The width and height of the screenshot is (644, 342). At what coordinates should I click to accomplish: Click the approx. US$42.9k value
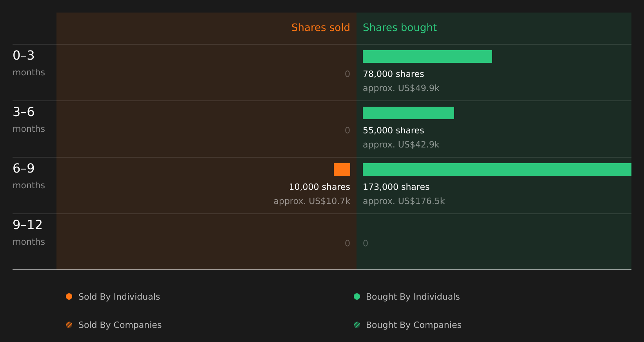(x=401, y=145)
